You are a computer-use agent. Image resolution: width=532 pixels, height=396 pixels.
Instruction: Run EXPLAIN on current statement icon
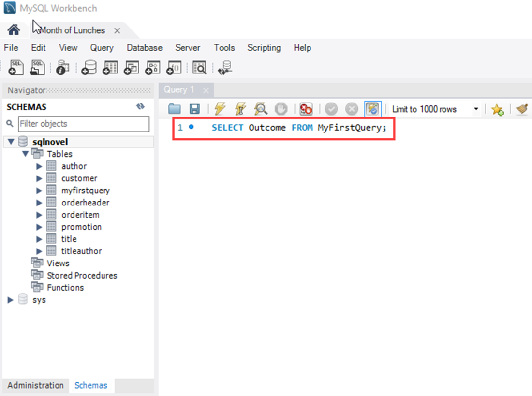point(261,109)
